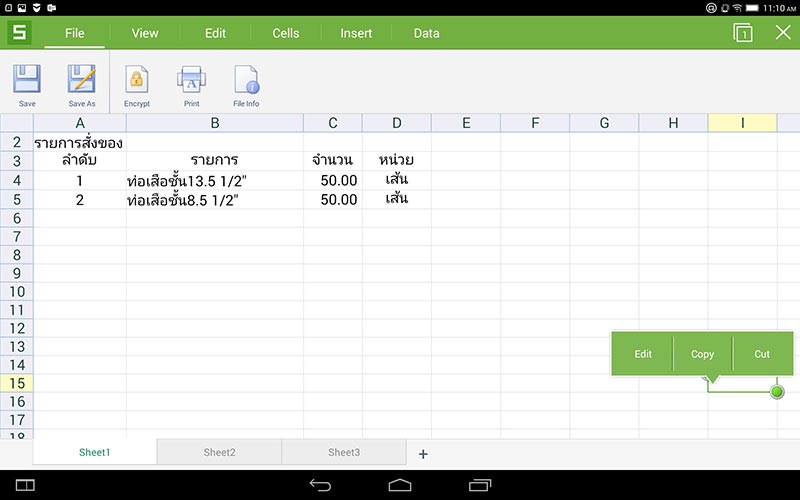The image size is (800, 500).
Task: Select column G header
Action: click(604, 123)
